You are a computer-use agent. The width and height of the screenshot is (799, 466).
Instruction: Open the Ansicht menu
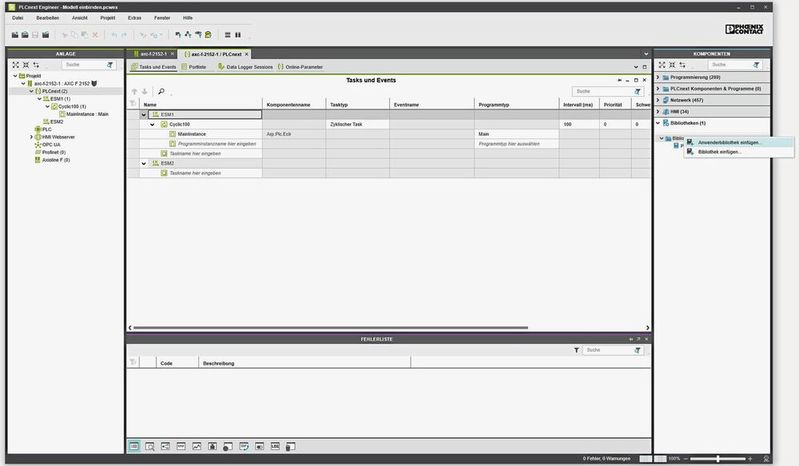click(79, 18)
